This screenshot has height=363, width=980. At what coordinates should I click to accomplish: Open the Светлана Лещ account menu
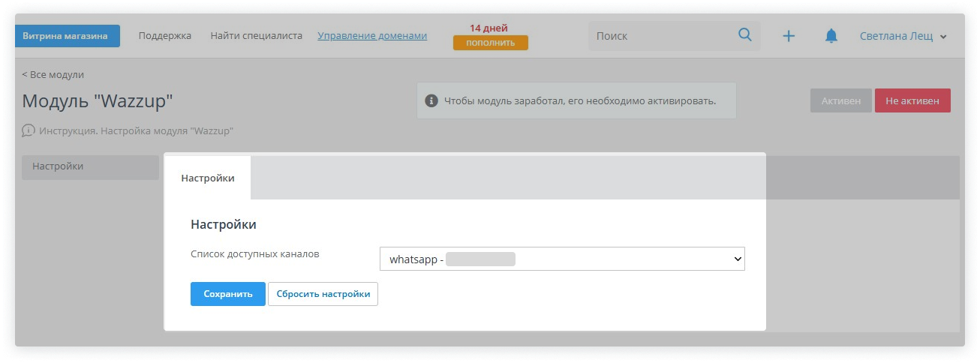(903, 36)
